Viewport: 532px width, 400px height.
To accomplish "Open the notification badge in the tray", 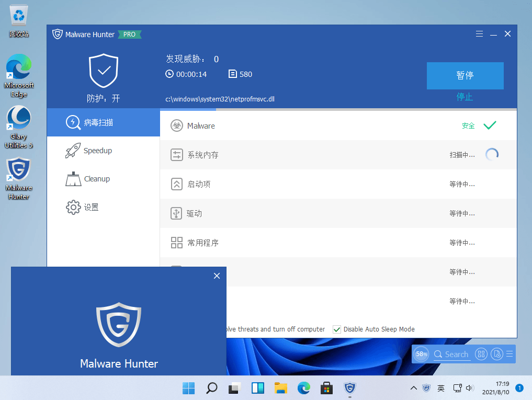I will (519, 388).
